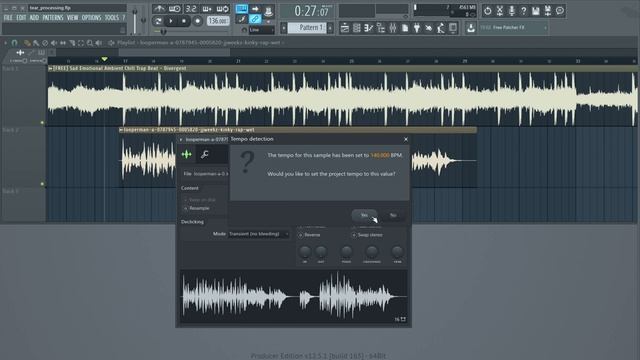Open the PATTERNS menu
Viewport: 640px width, 360px height.
point(53,18)
